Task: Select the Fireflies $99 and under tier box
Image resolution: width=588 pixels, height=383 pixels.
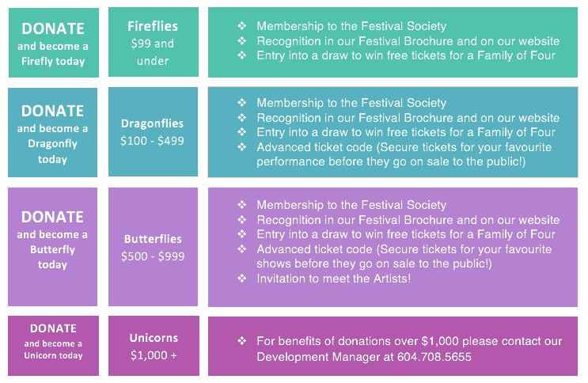Action: pyautogui.click(x=154, y=42)
